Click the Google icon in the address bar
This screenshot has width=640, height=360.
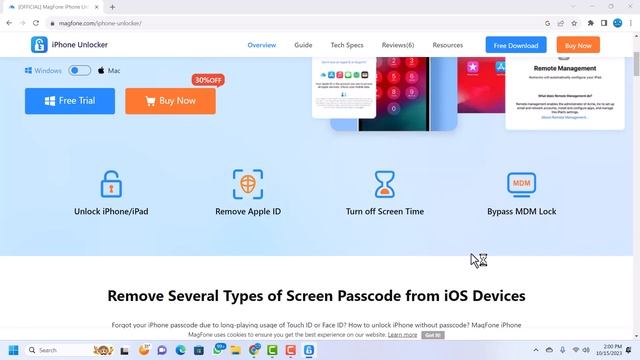(x=547, y=23)
